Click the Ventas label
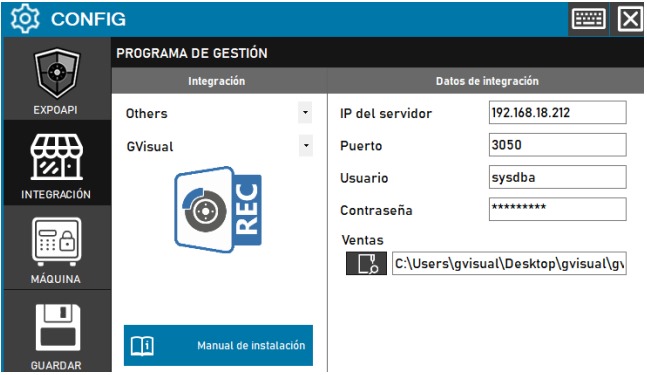 click(363, 240)
